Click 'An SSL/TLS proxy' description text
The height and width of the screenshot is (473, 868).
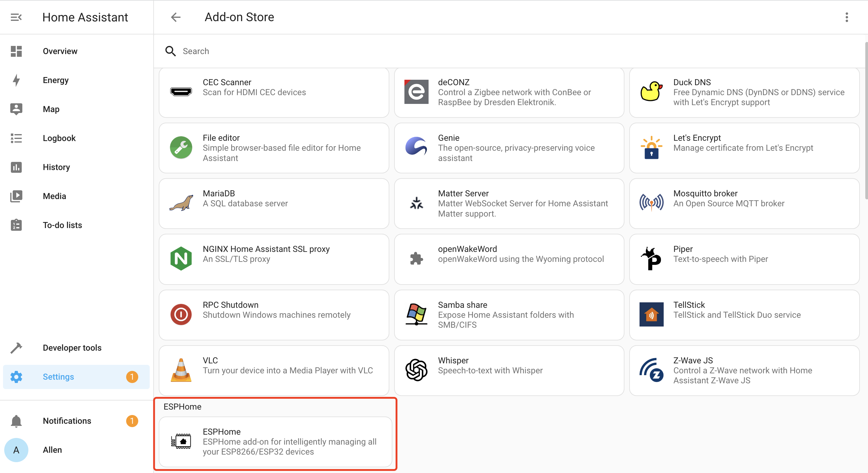pos(236,259)
